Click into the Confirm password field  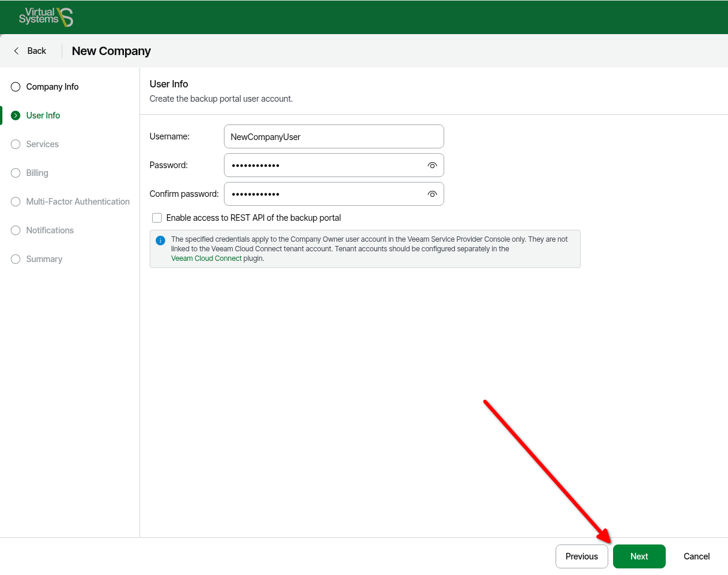[323, 194]
